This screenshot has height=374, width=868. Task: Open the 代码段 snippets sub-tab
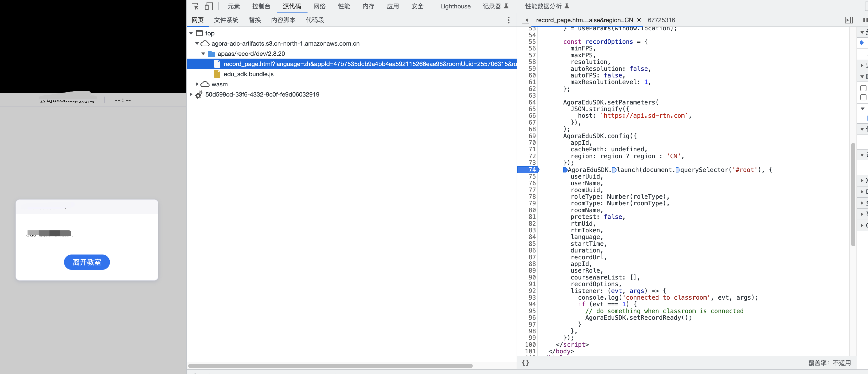pos(315,20)
